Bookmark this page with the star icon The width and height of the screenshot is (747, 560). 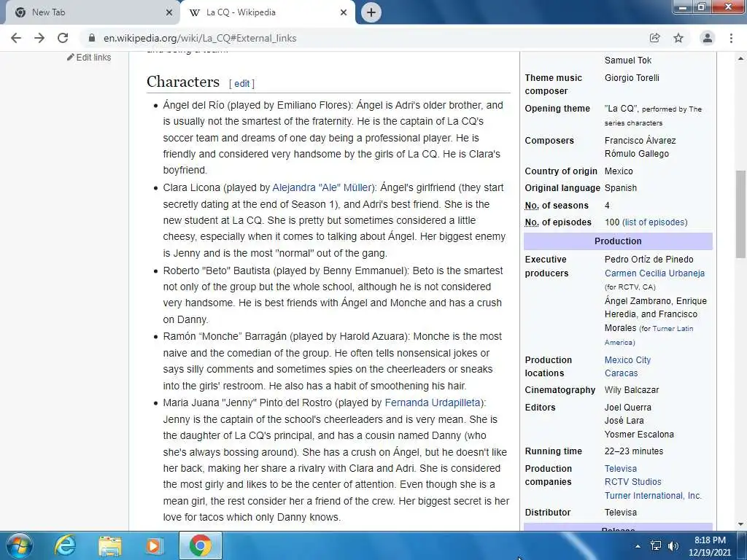678,38
